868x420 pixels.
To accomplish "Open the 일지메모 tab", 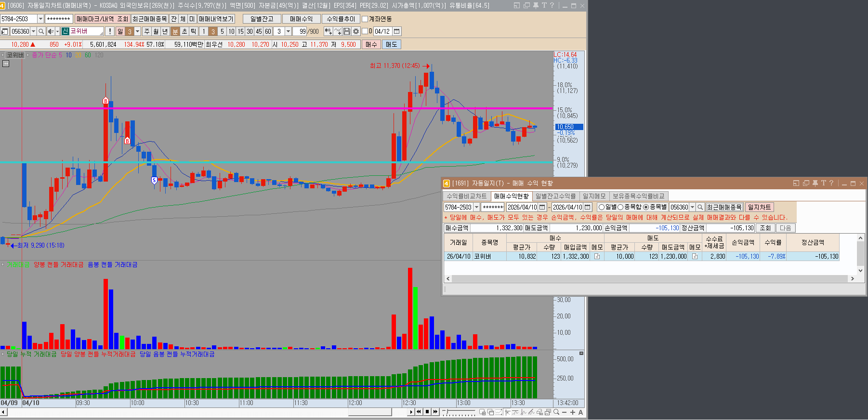I will pyautogui.click(x=594, y=196).
